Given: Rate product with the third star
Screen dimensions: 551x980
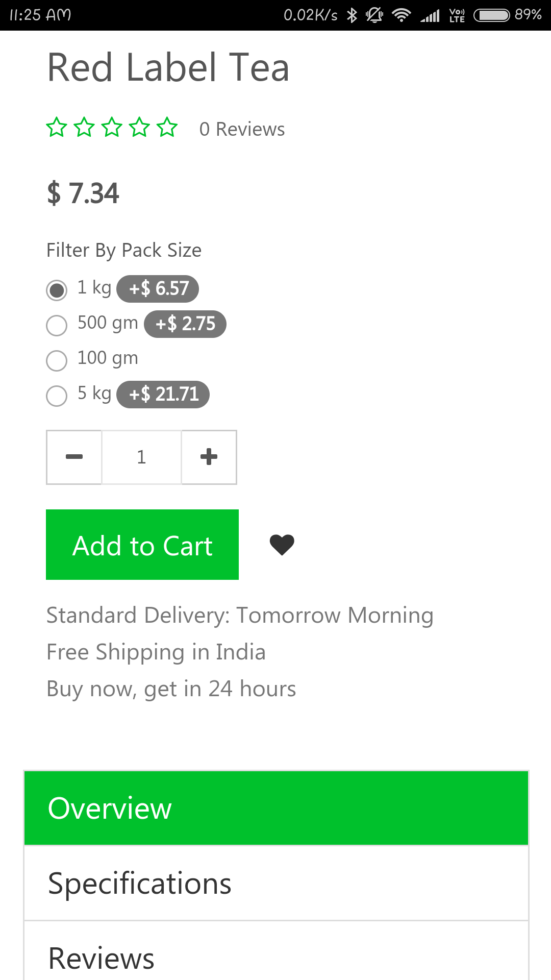Looking at the screenshot, I should [x=112, y=128].
